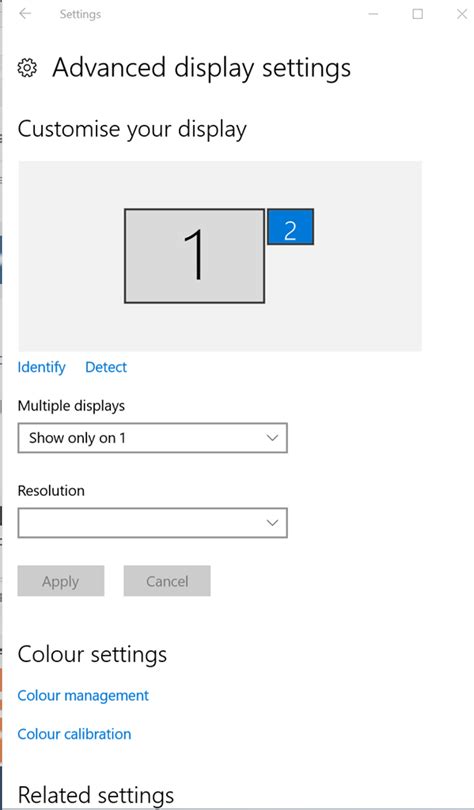
Task: Click the Identify link
Action: pos(41,367)
